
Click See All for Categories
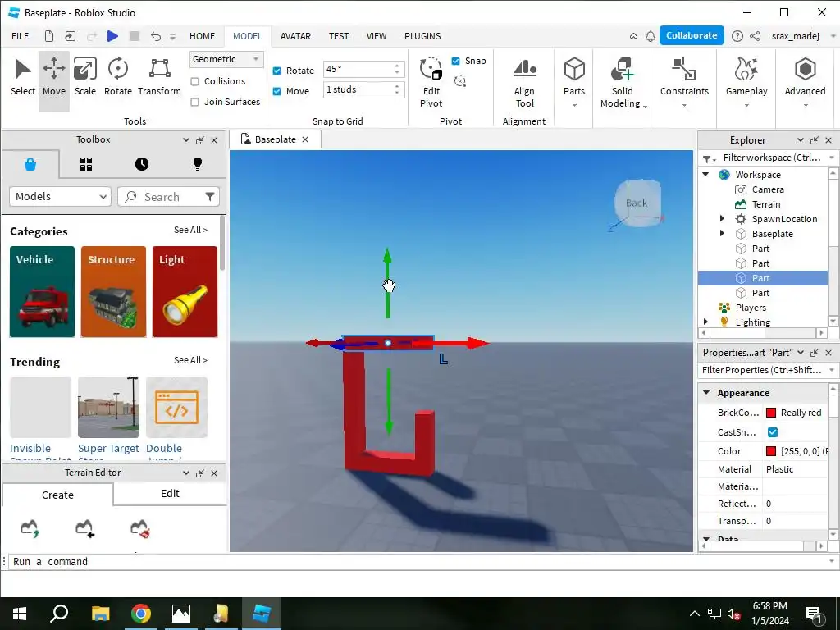tap(190, 230)
